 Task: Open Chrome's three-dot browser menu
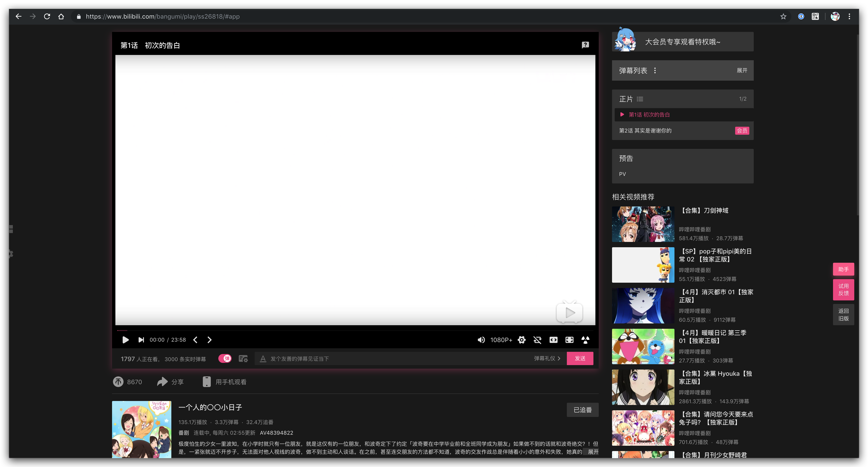(x=849, y=16)
